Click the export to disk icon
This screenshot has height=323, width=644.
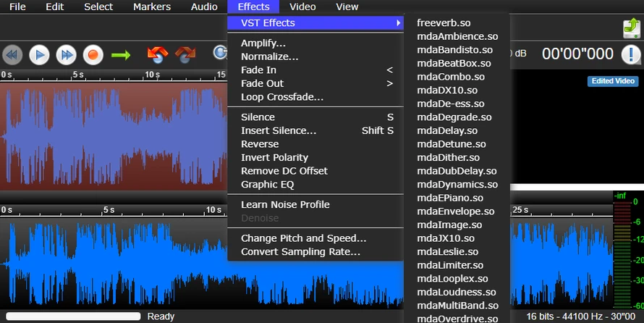(630, 28)
